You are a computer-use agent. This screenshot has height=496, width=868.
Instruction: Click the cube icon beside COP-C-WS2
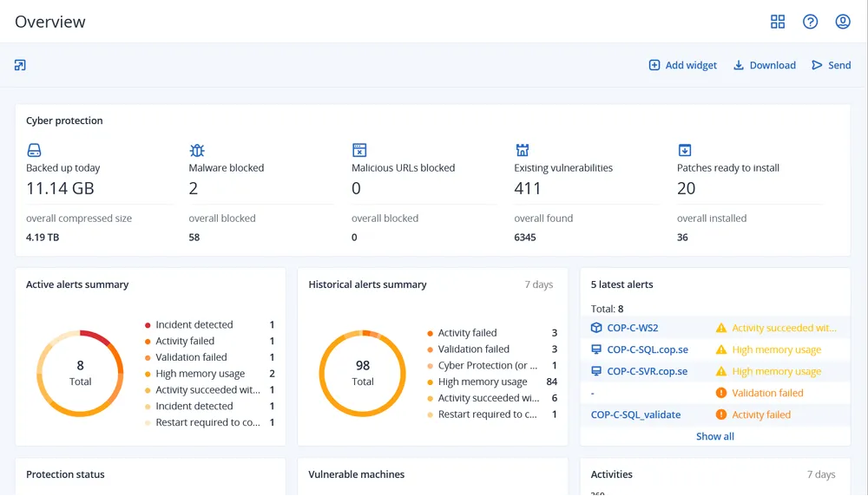tap(596, 328)
